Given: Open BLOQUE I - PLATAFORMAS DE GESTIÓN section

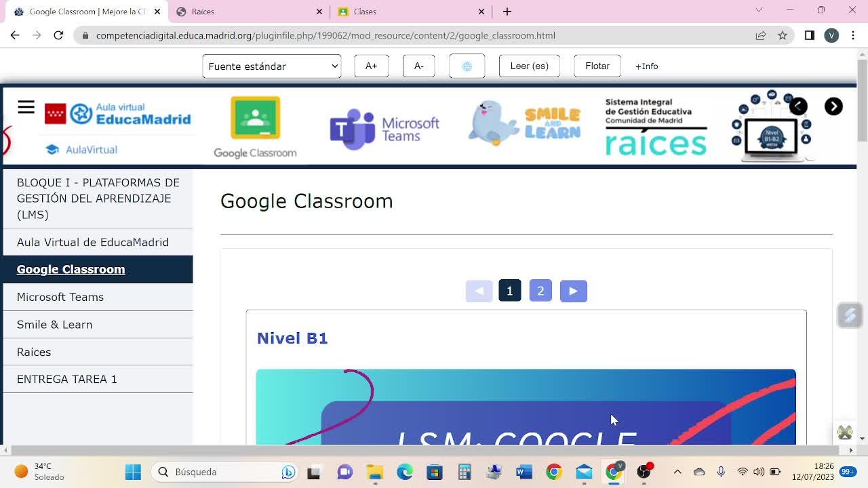Looking at the screenshot, I should click(98, 199).
